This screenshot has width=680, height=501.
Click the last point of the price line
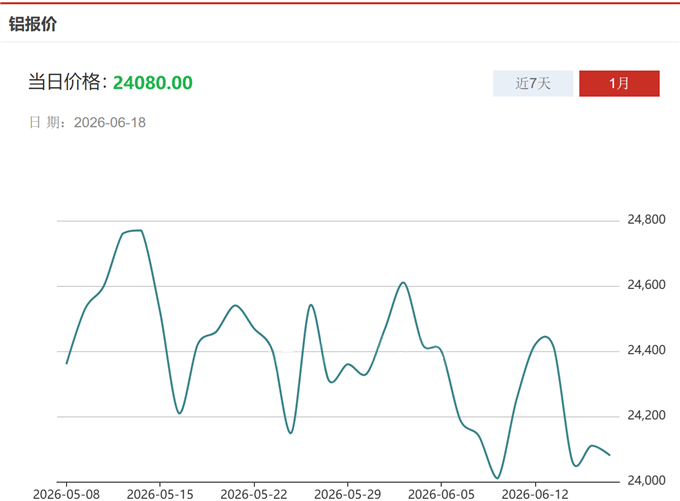click(x=610, y=455)
